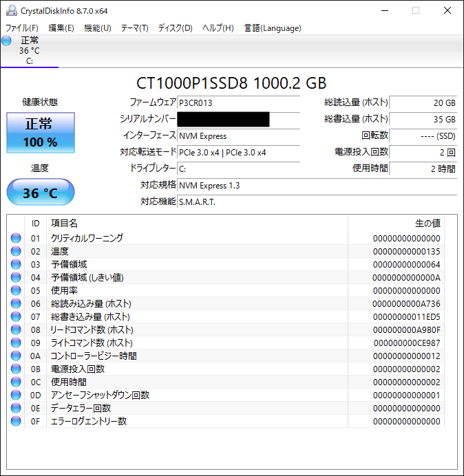Select raw value 0000000011ED5
This screenshot has height=476, width=464.
click(x=407, y=316)
